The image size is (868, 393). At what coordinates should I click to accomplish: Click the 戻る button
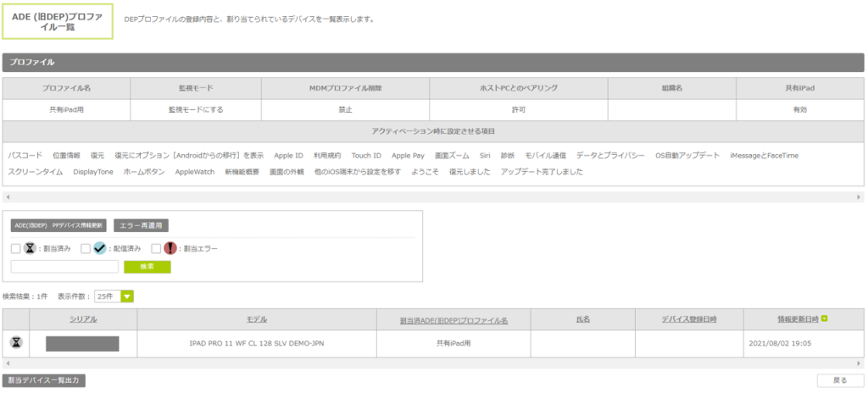click(839, 380)
